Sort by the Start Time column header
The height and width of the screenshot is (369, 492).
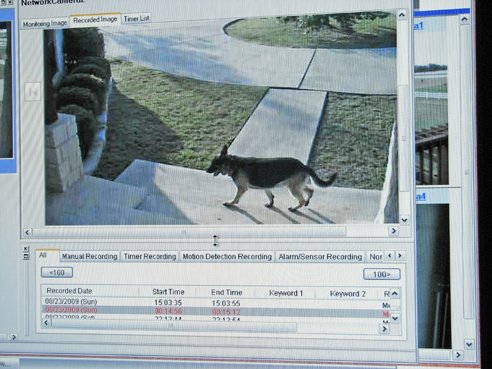[x=168, y=292]
